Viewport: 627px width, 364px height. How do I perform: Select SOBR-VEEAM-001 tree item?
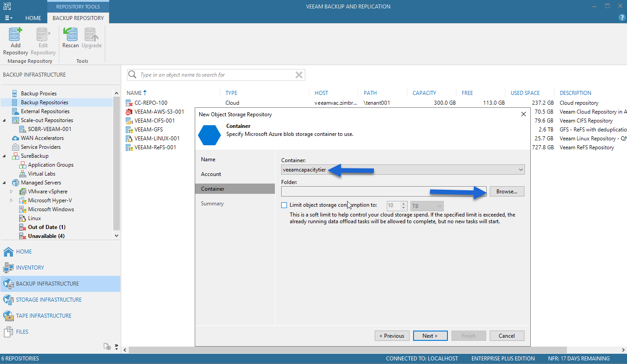tap(49, 129)
